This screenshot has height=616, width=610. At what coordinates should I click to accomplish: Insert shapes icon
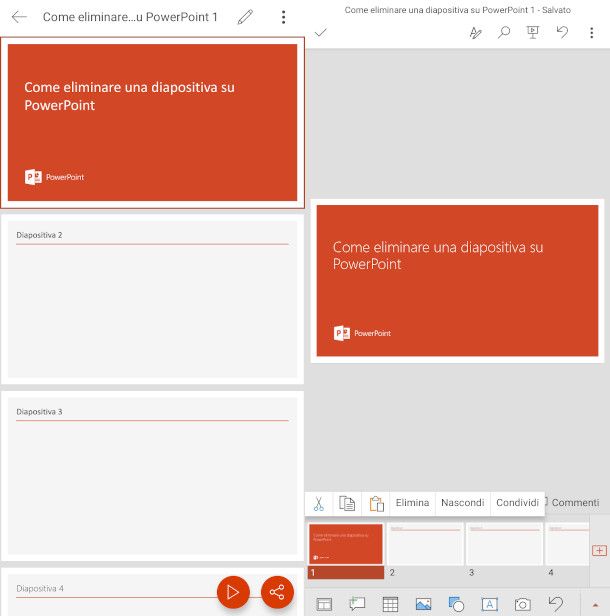(x=456, y=604)
